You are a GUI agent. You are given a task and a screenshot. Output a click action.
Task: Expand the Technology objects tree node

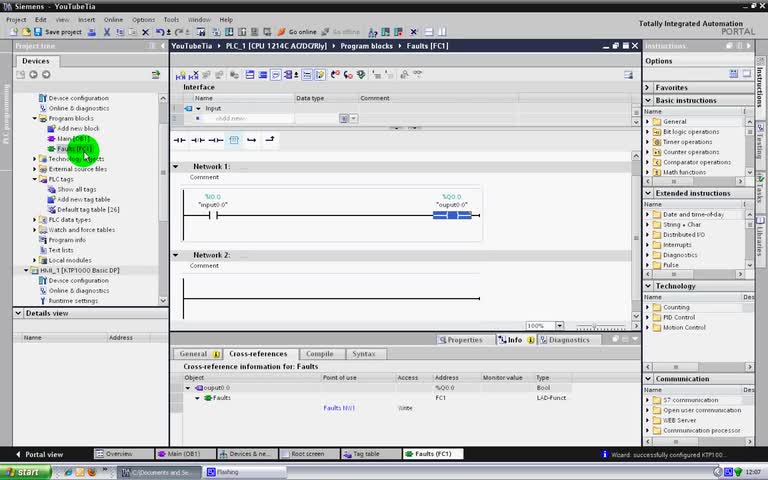point(35,159)
